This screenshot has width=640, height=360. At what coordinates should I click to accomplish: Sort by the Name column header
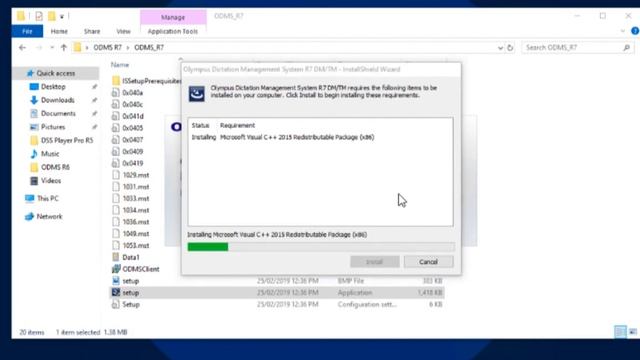(120, 64)
